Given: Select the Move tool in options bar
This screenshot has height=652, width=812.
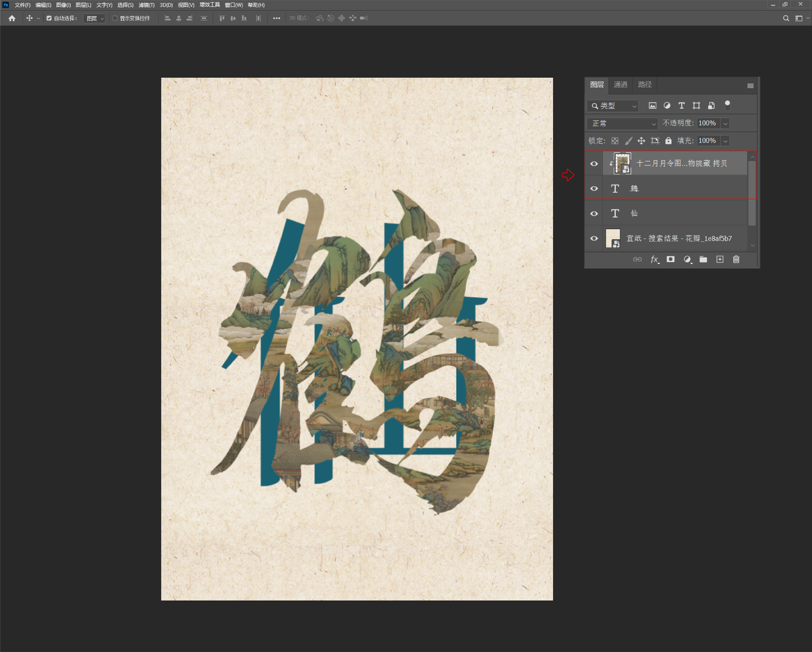Looking at the screenshot, I should click(x=29, y=18).
